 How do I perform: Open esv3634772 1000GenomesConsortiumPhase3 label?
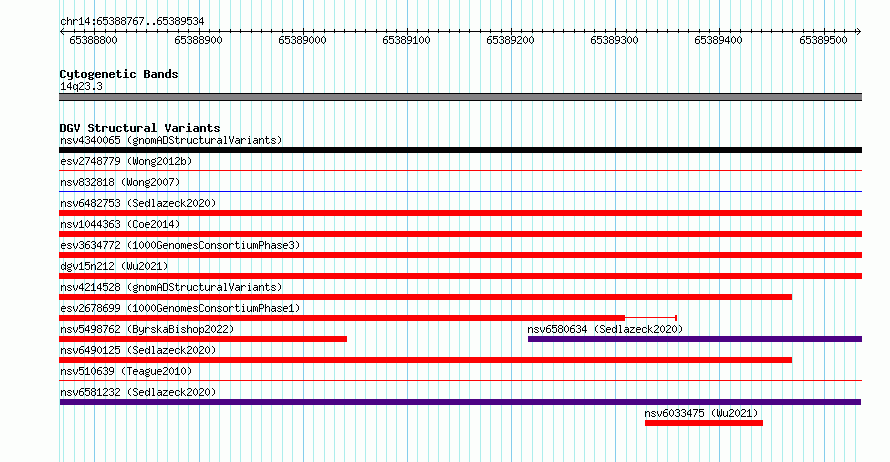click(x=180, y=245)
